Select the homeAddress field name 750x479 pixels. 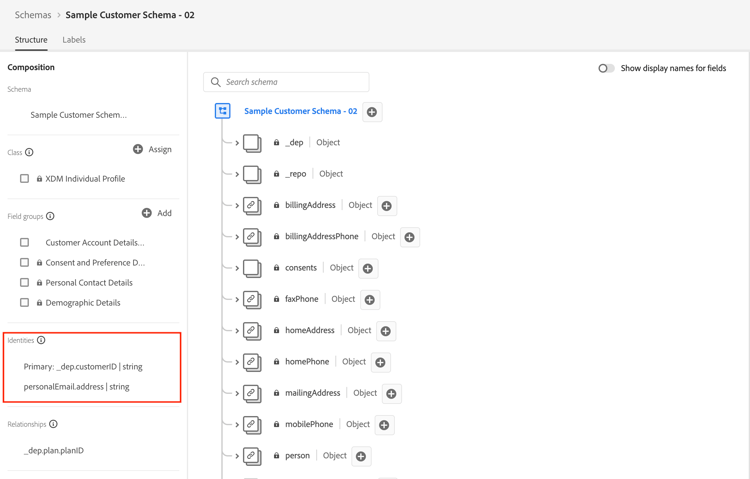[x=309, y=331]
